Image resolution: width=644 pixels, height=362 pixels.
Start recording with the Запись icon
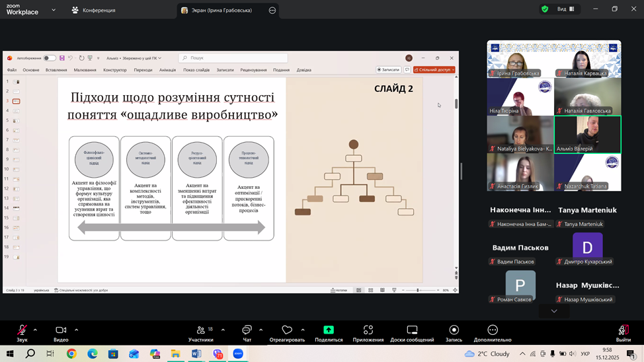[454, 330]
